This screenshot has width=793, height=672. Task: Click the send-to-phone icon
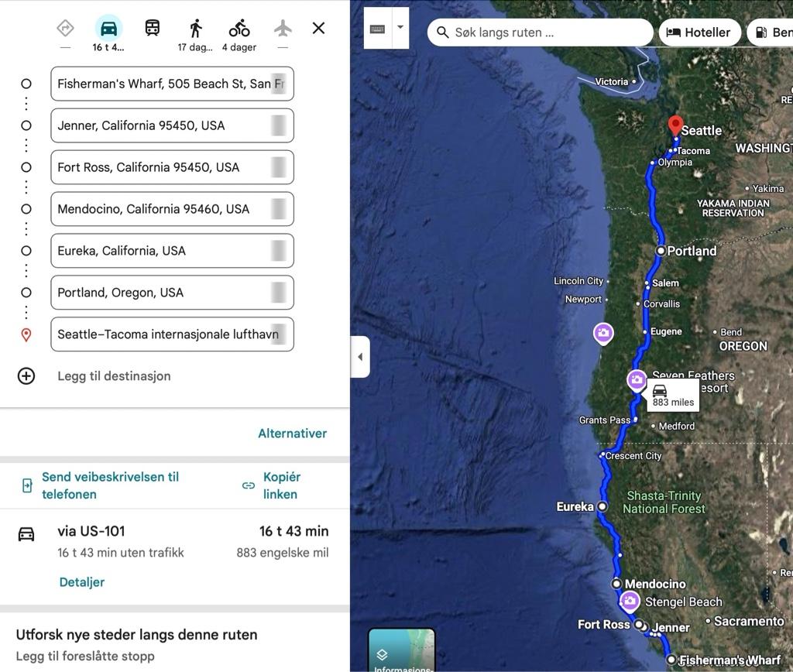27,485
